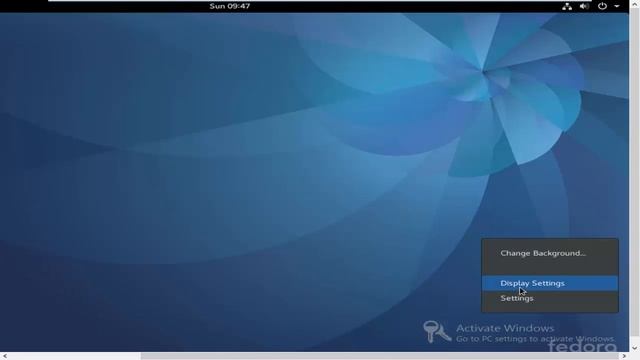Image resolution: width=640 pixels, height=360 pixels.
Task: Click the right arrow of horizontal scrollbar
Action: tap(624, 356)
